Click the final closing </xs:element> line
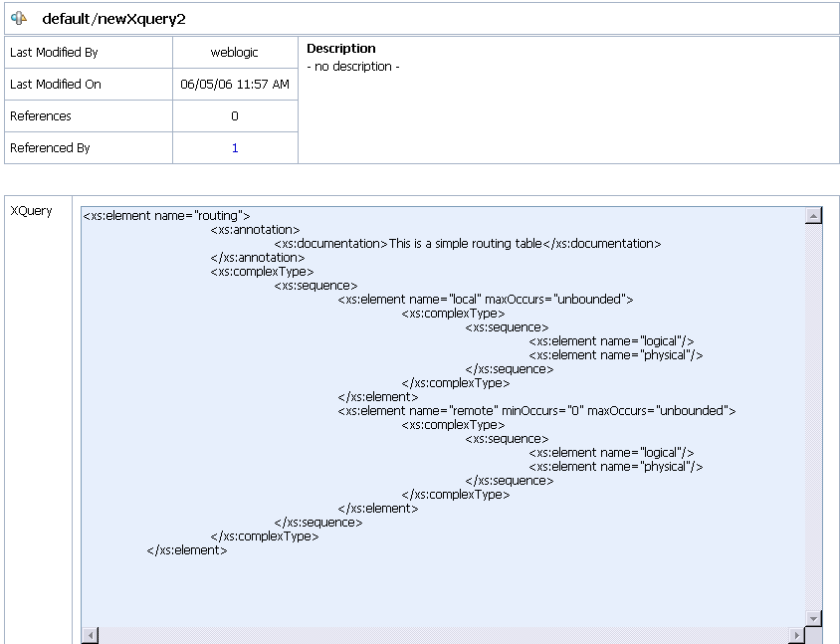This screenshot has height=644, width=840. click(x=187, y=549)
